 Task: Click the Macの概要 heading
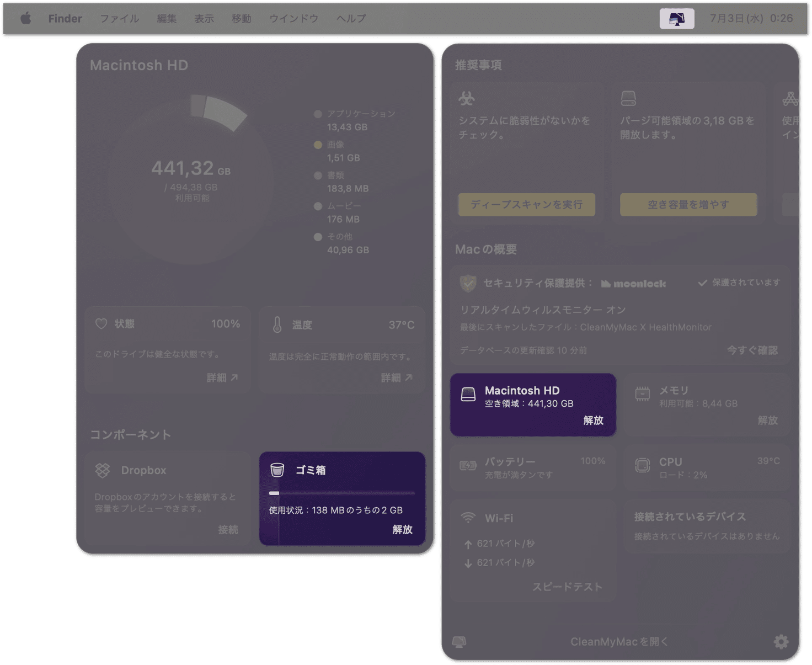tap(486, 249)
